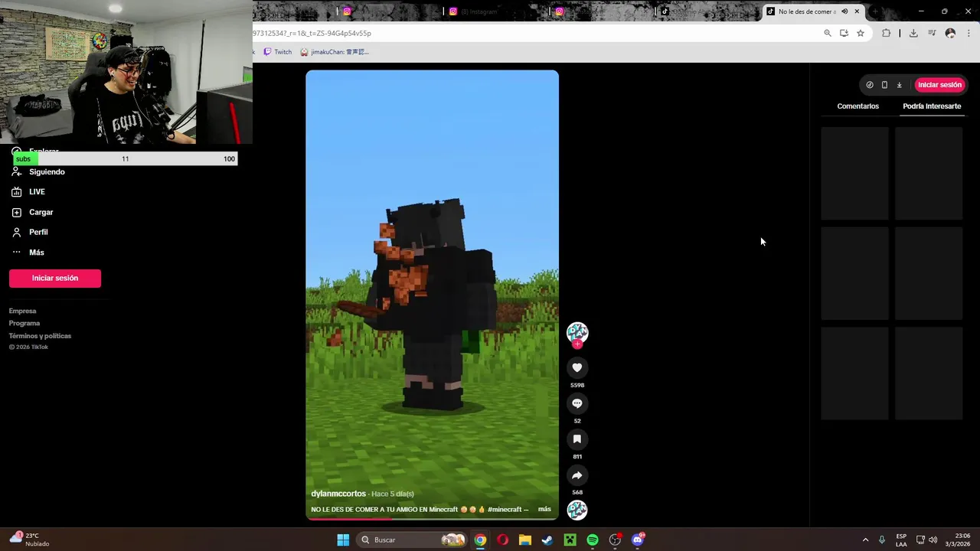Click the microphone icon in system tray
The image size is (980, 551).
point(882,540)
